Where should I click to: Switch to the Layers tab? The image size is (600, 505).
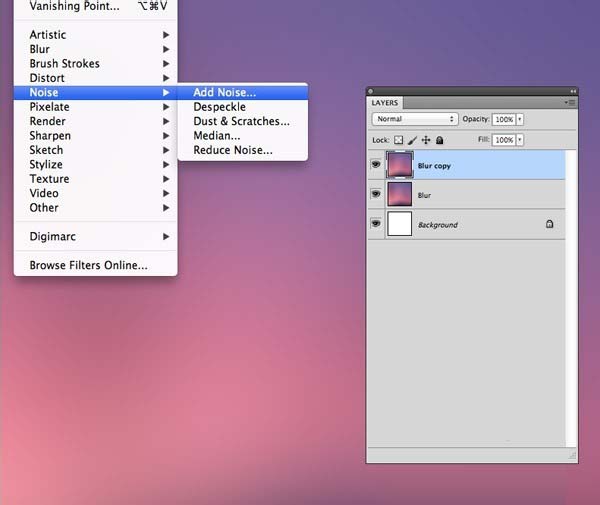tap(385, 103)
